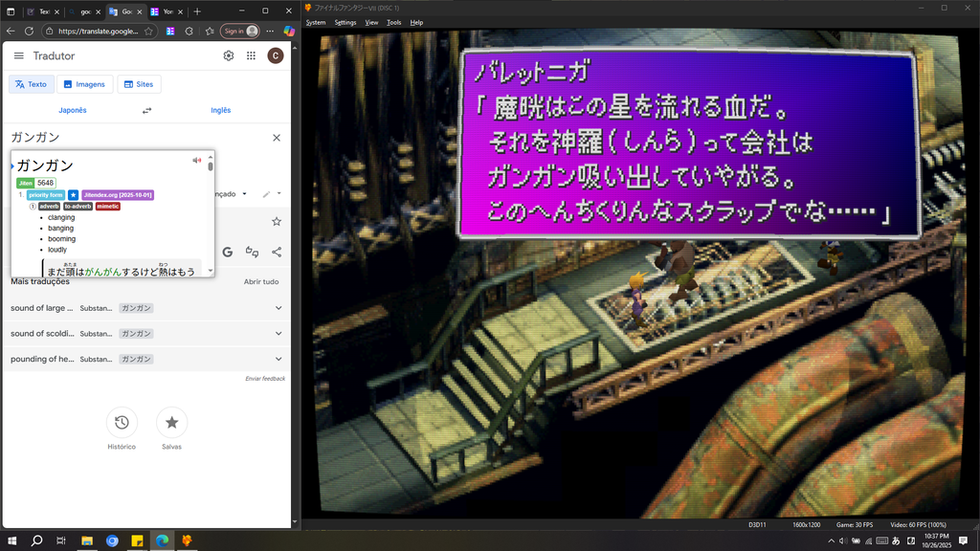Click the dictionary popup scrollbar
Screen dimensions: 980x551
coord(211,166)
